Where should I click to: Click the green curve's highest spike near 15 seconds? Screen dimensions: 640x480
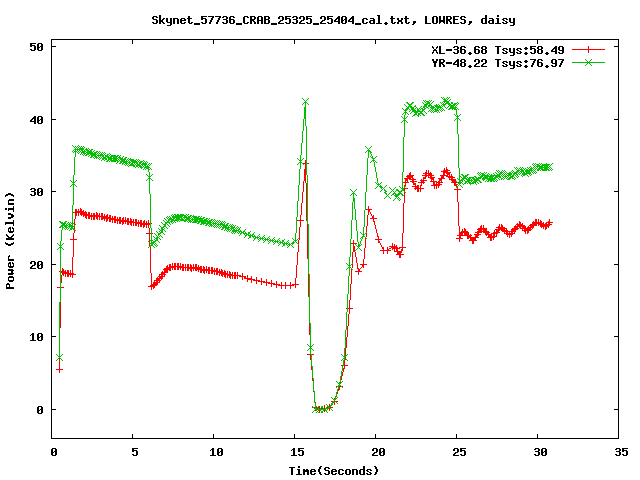coord(305,102)
